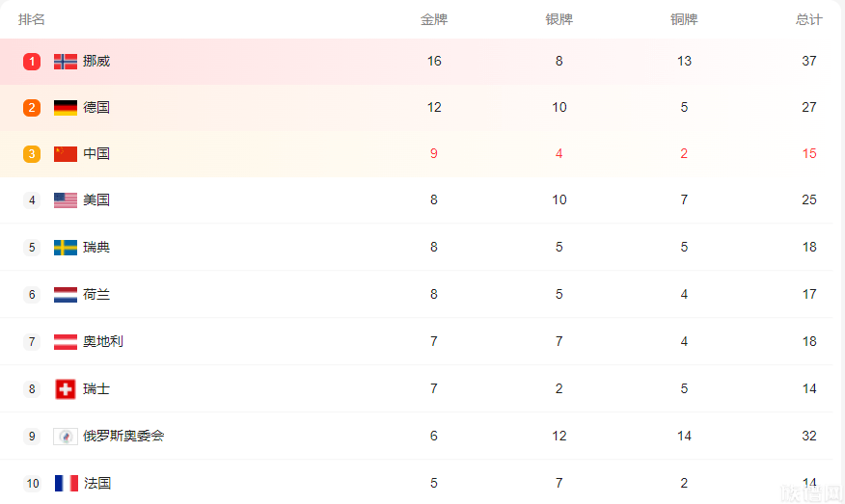The width and height of the screenshot is (845, 504).
Task: Click the Russian Olympic Committee emblem
Action: pos(66,437)
